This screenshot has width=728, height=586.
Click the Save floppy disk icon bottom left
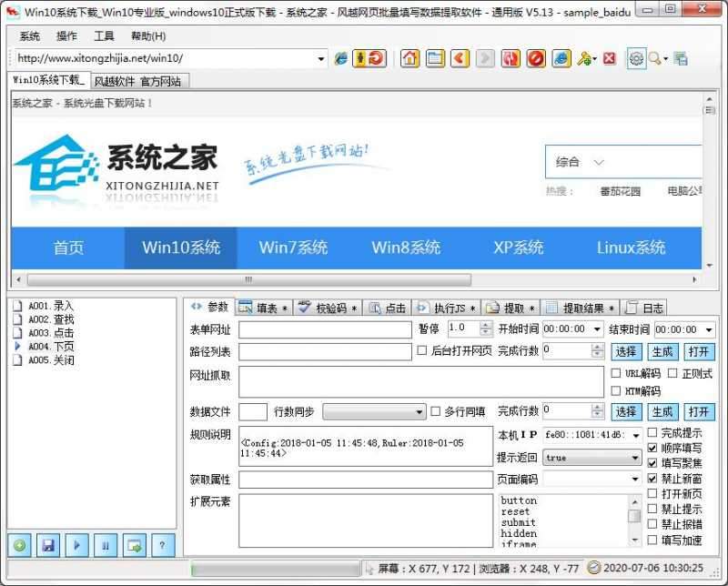(x=47, y=544)
